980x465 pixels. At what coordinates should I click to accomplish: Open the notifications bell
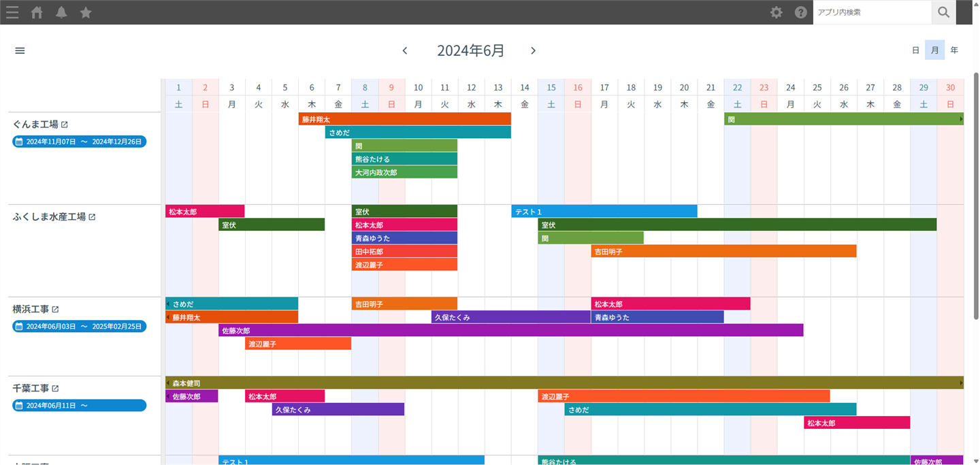tap(61, 12)
